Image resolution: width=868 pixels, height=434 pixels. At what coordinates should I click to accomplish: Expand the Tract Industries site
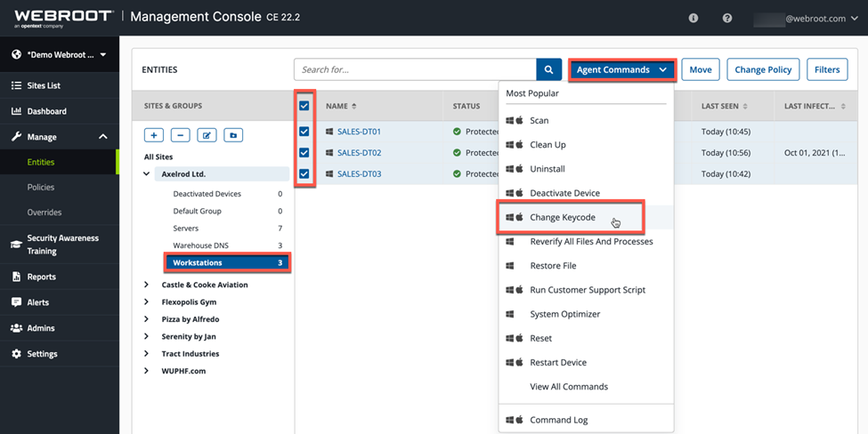point(147,354)
